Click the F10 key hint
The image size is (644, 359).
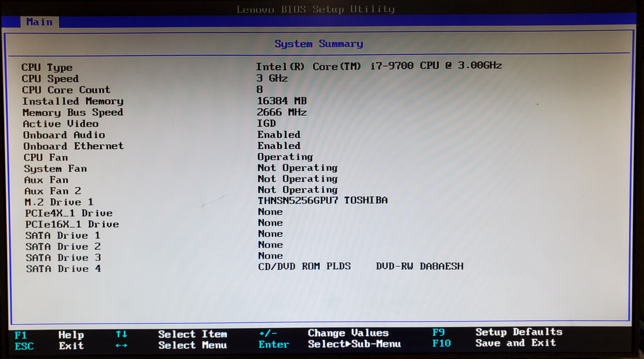click(x=442, y=343)
